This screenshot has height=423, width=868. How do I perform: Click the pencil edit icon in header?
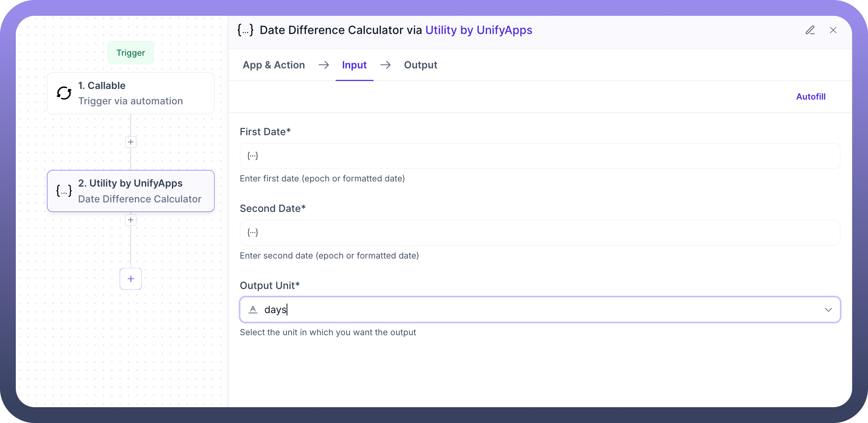[810, 30]
